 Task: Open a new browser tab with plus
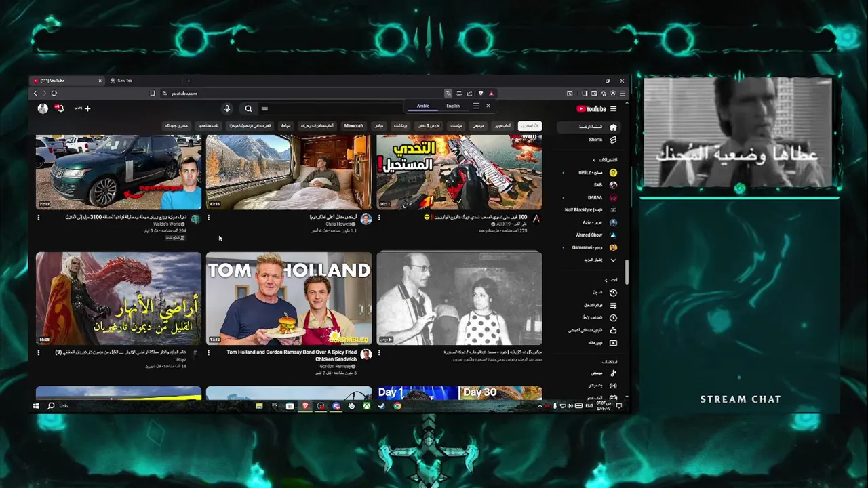[189, 81]
